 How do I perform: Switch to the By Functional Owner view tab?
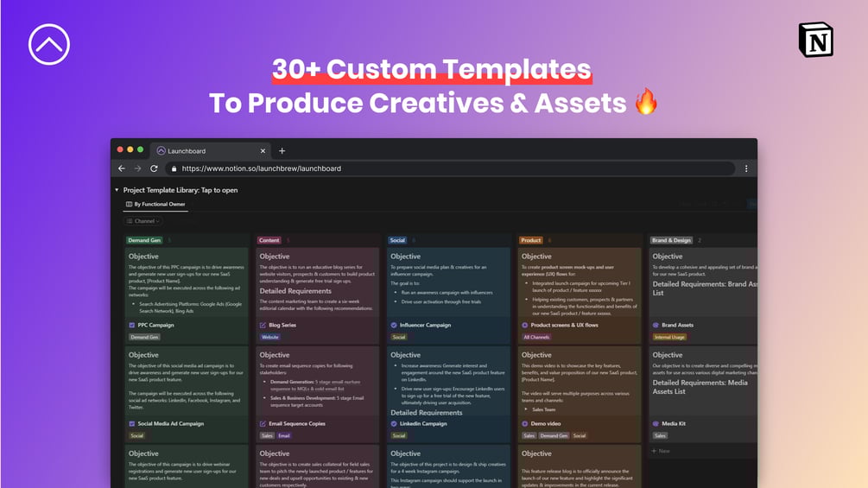(155, 204)
